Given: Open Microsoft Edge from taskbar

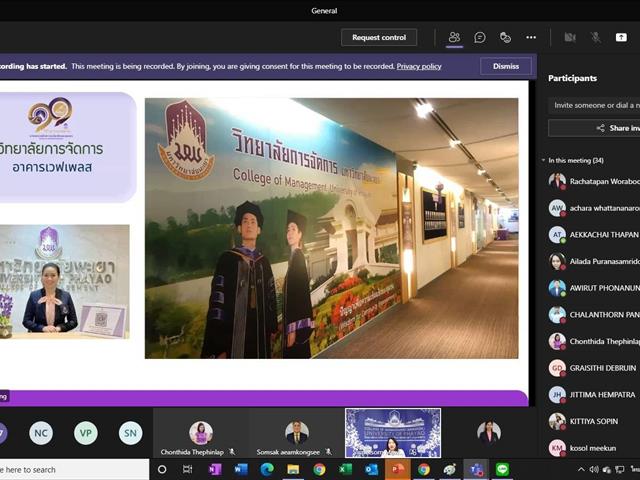Looking at the screenshot, I should click(267, 470).
